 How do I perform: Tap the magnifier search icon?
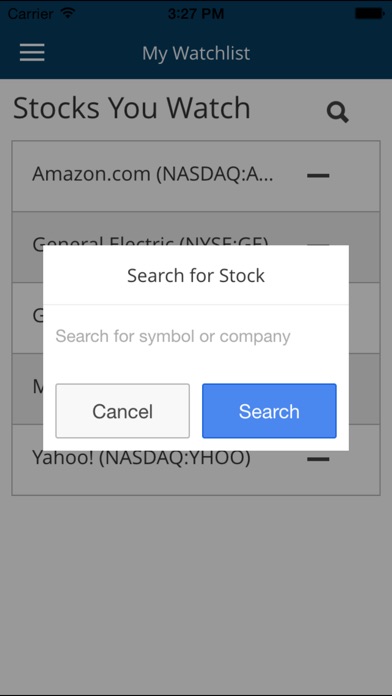coord(337,112)
